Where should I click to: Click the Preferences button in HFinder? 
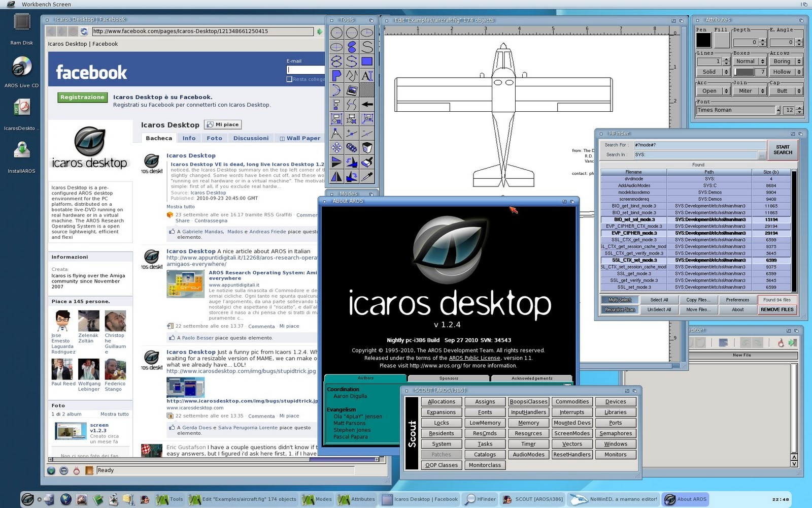(737, 300)
